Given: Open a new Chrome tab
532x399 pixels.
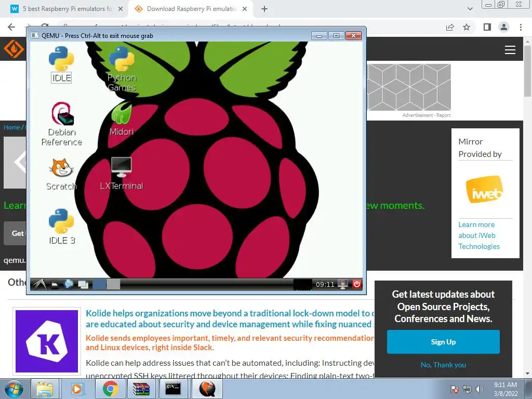Looking at the screenshot, I should click(264, 9).
